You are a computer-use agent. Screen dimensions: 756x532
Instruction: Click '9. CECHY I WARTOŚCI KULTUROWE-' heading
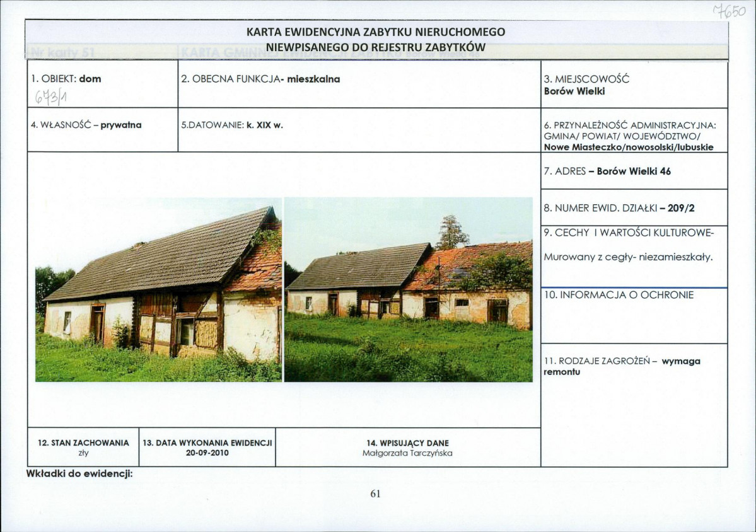click(x=628, y=233)
